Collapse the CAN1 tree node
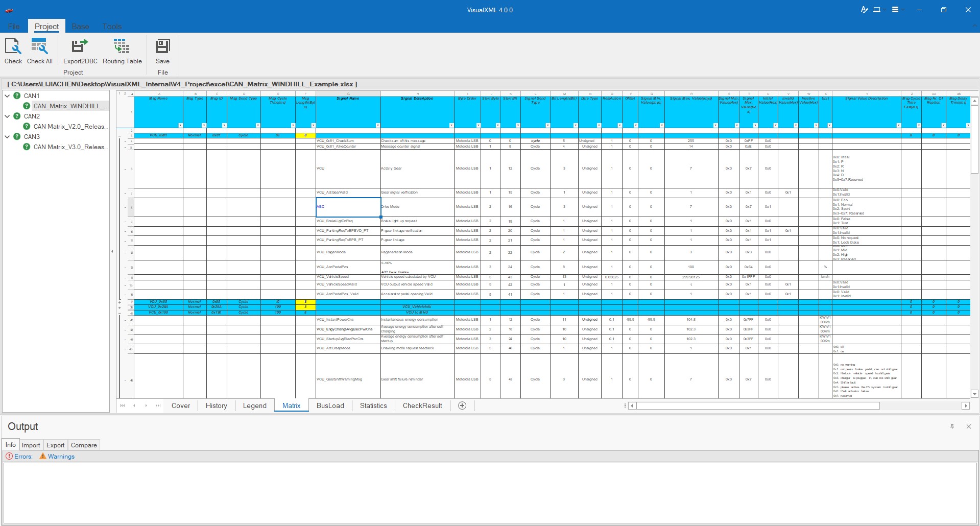 (x=7, y=95)
